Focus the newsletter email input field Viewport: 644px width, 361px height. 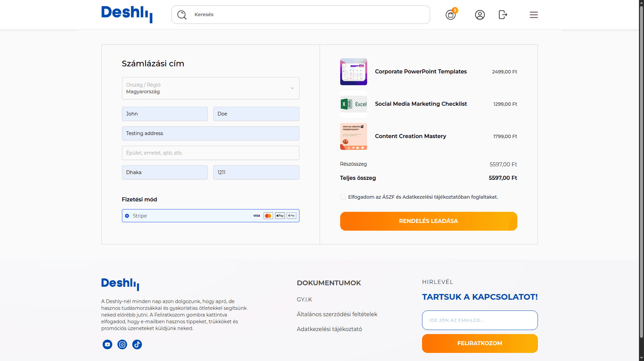480,320
